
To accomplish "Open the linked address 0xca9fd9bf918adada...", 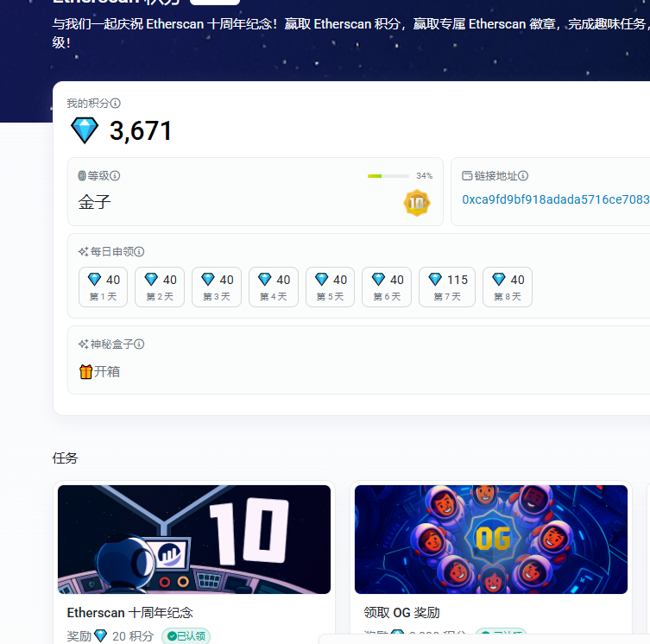I will 556,199.
